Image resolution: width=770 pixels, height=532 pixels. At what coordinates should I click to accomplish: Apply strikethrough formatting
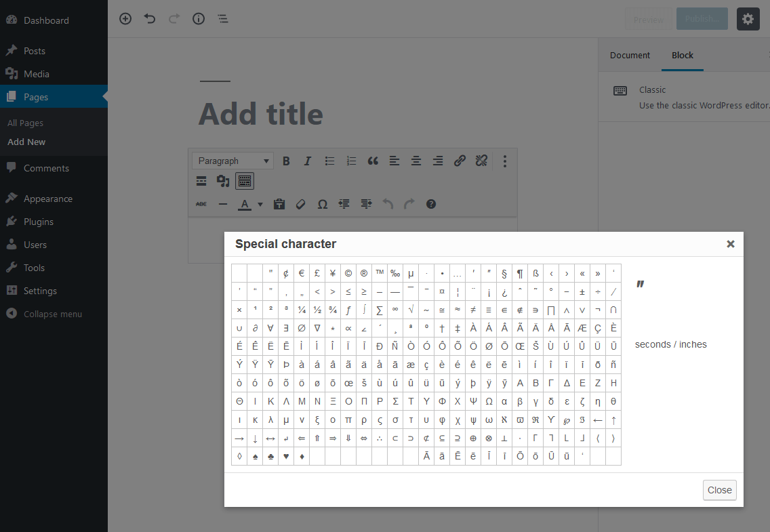[201, 204]
